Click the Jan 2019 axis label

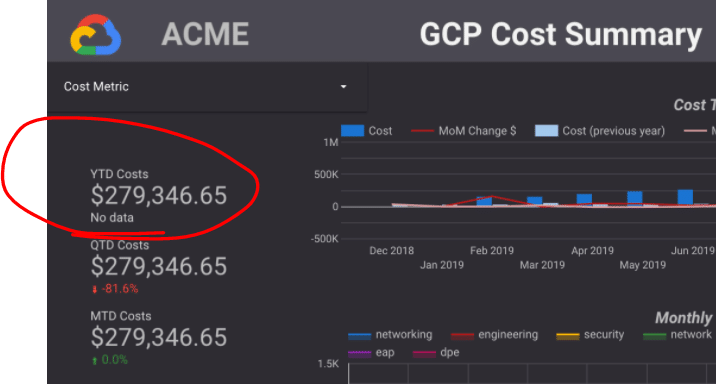pyautogui.click(x=442, y=265)
